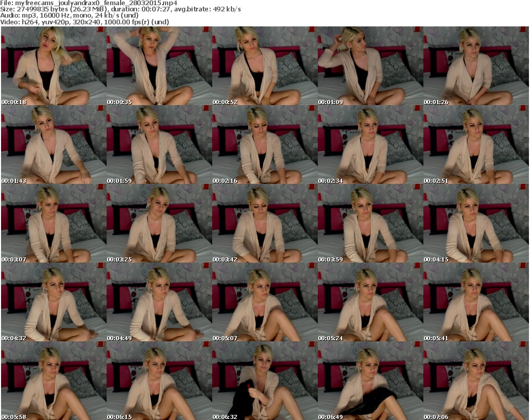Click the Size and duration info line
Viewport: 530px width, 420px height.
120,9
